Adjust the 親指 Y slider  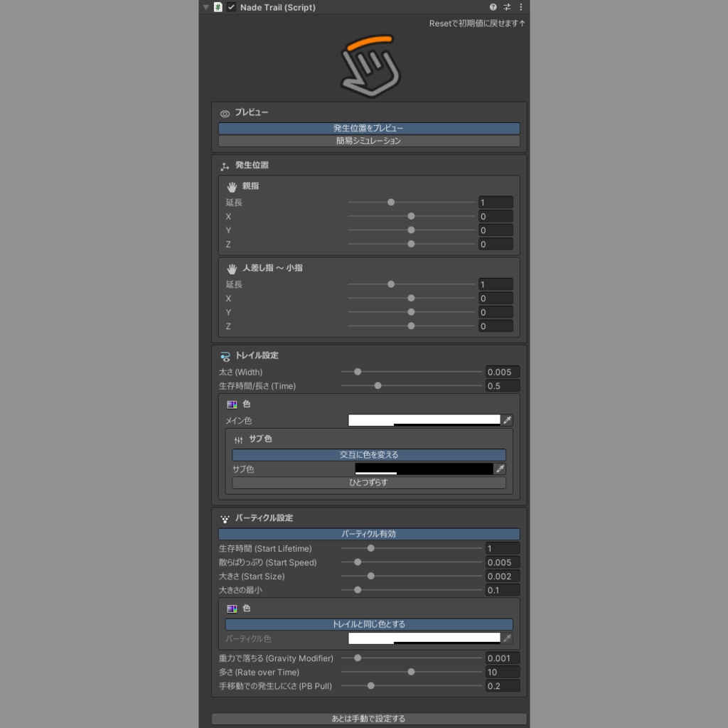(412, 230)
